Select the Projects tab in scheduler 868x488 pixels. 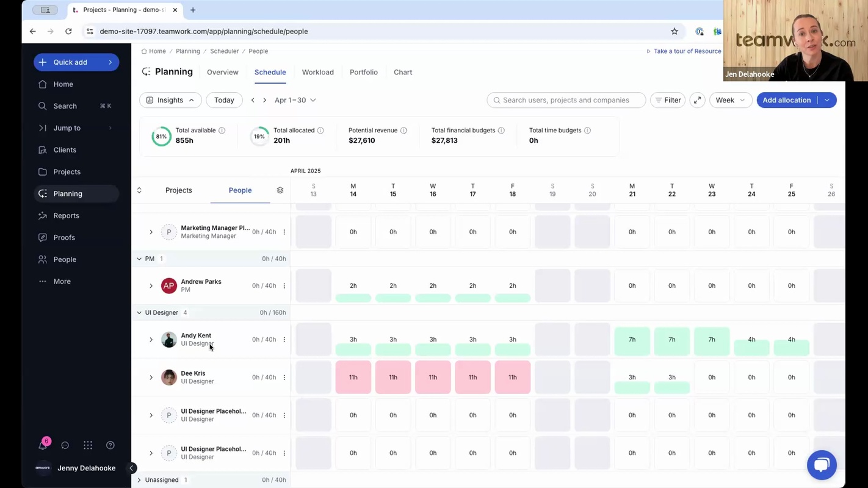(178, 190)
